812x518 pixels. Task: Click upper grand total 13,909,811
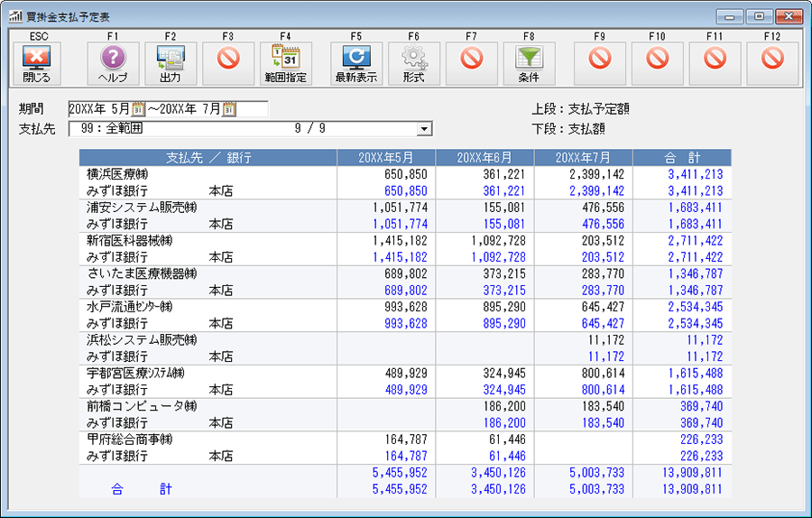point(692,473)
